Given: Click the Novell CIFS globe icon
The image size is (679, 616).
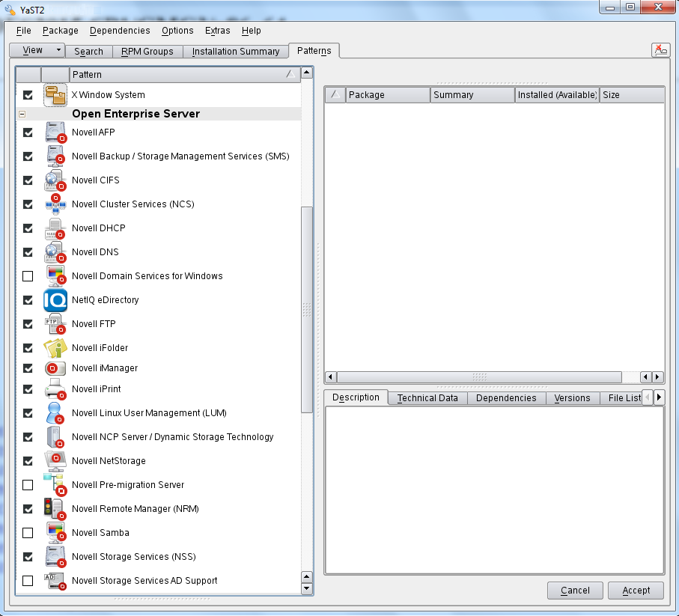Looking at the screenshot, I should pyautogui.click(x=55, y=180).
